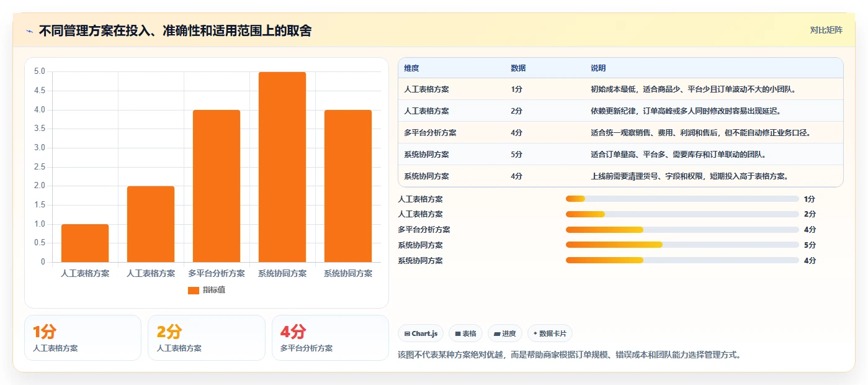The image size is (868, 385).
Task: Open the 2分 人工表格方案 data card
Action: pos(207,338)
